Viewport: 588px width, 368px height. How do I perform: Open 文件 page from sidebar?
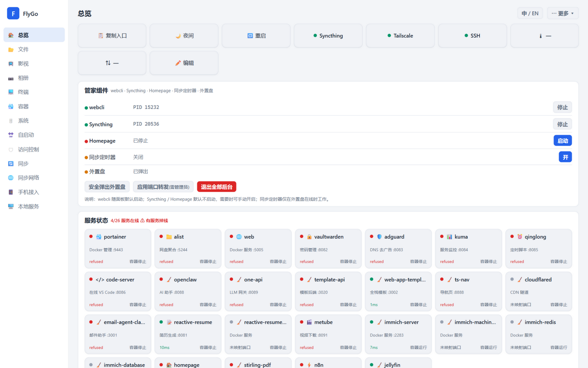[34, 49]
